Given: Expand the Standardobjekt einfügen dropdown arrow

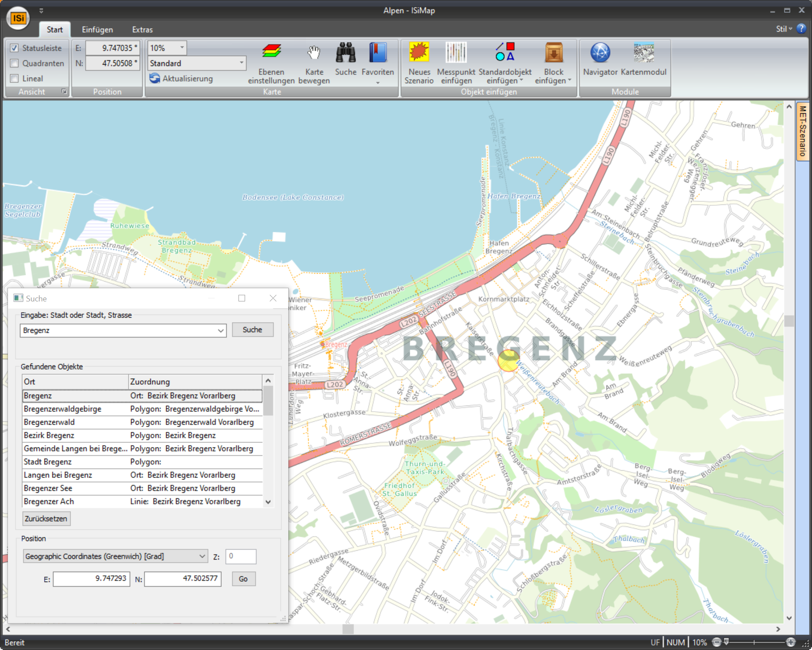Looking at the screenshot, I should (521, 80).
